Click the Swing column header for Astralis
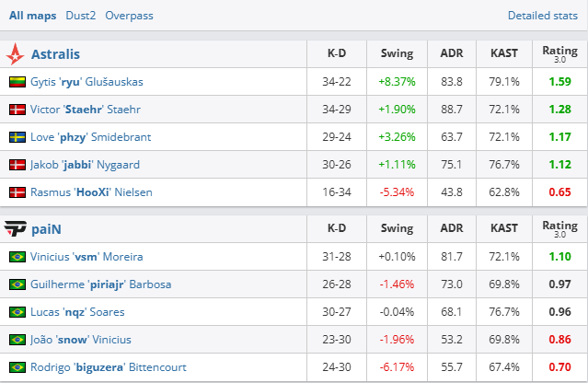Image resolution: width=588 pixels, height=383 pixels. point(397,54)
